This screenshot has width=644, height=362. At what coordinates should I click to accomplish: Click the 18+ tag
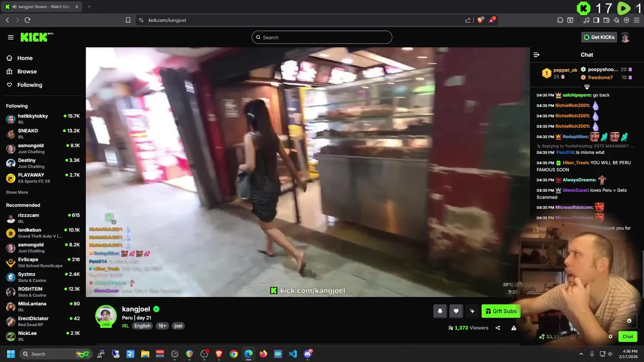162,326
